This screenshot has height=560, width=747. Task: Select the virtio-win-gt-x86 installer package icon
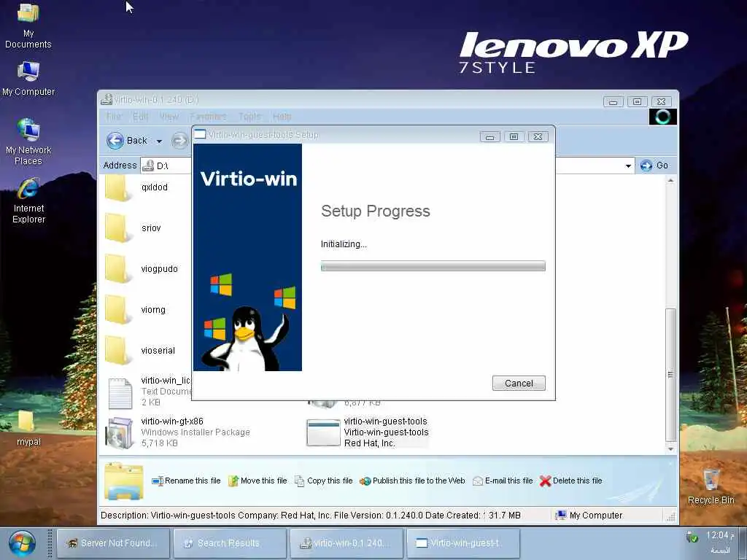tap(119, 433)
